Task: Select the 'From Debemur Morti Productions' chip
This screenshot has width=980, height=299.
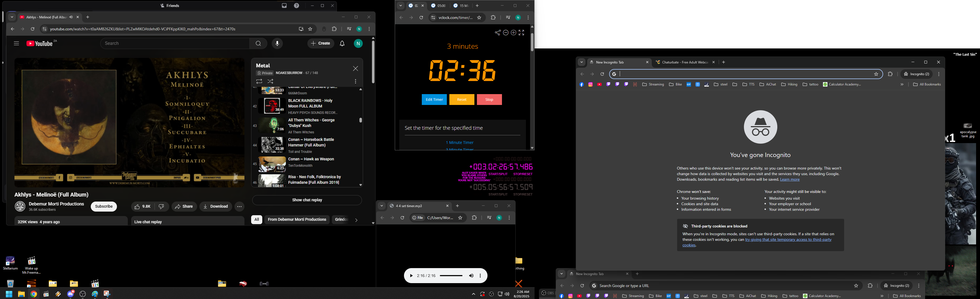Action: pos(297,219)
